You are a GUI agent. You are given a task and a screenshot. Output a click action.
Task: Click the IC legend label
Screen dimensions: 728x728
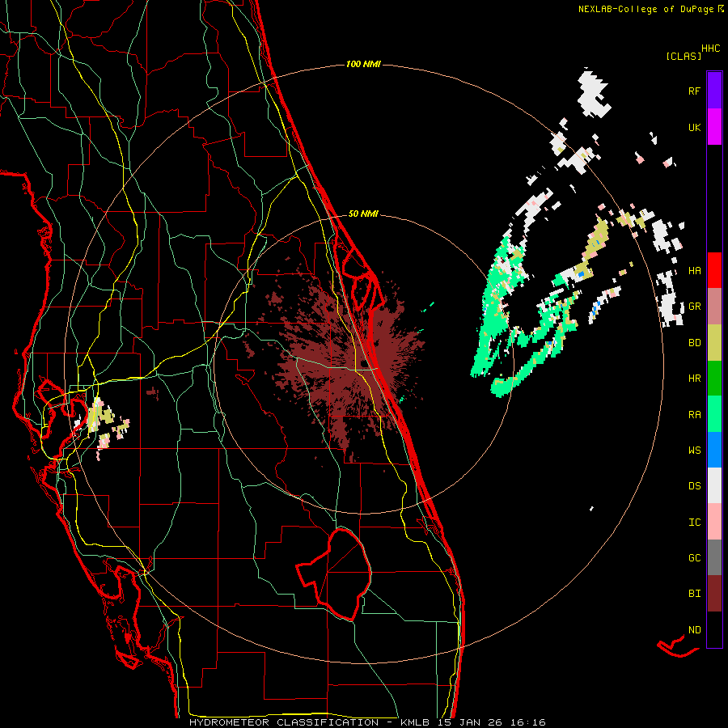694,523
